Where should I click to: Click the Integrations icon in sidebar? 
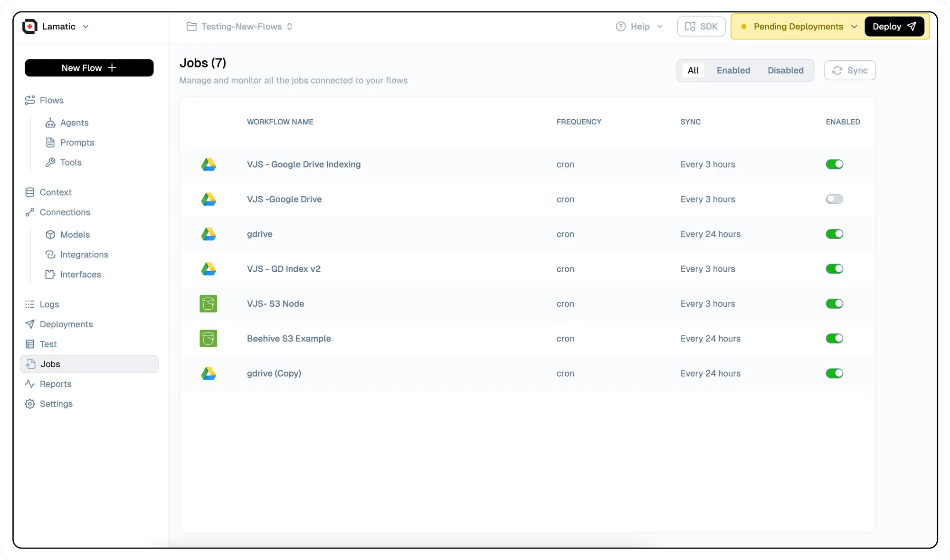coord(50,255)
